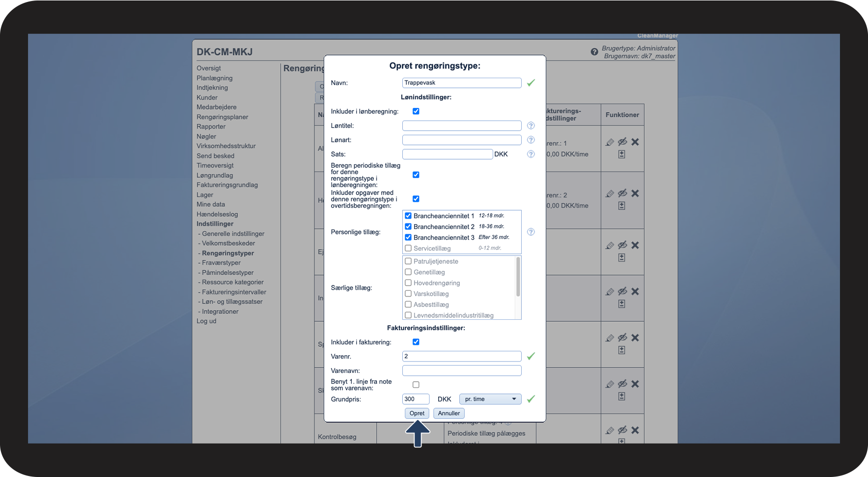Click the crossed-eye icon in the row starting 'In'
This screenshot has height=477, width=868.
point(622,291)
